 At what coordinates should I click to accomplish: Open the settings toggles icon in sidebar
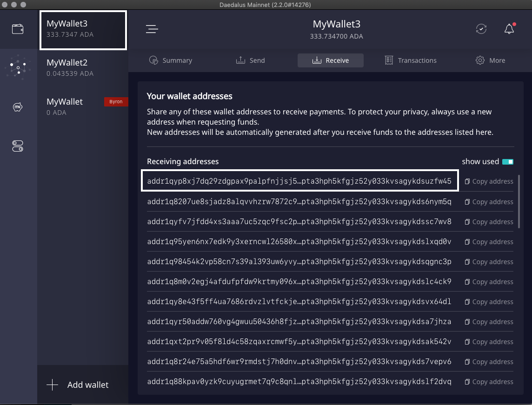point(18,146)
